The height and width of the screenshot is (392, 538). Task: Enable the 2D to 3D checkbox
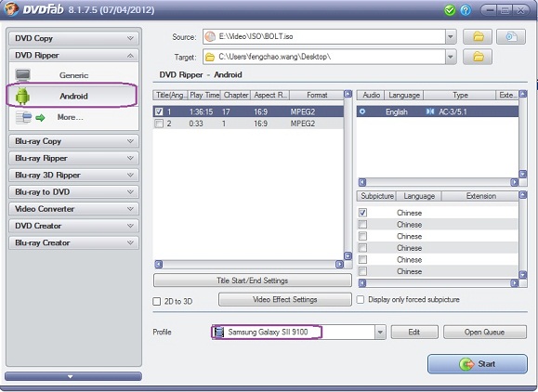(x=156, y=301)
